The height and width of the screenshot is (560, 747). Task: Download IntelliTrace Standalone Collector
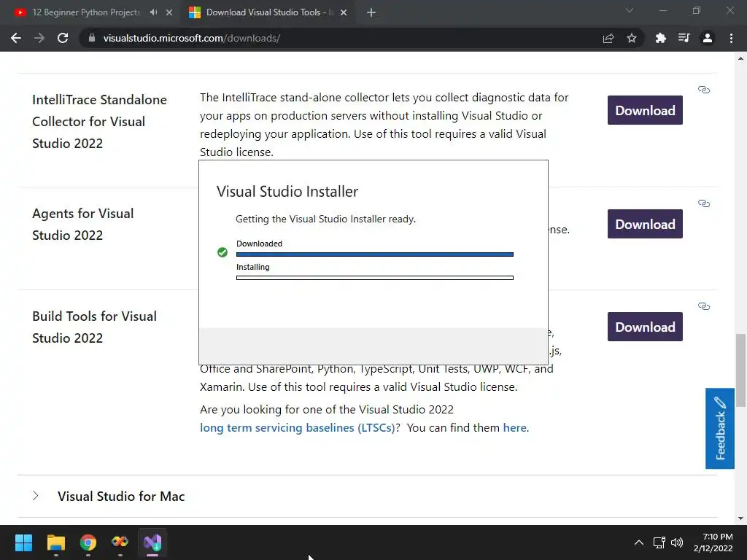pyautogui.click(x=645, y=111)
